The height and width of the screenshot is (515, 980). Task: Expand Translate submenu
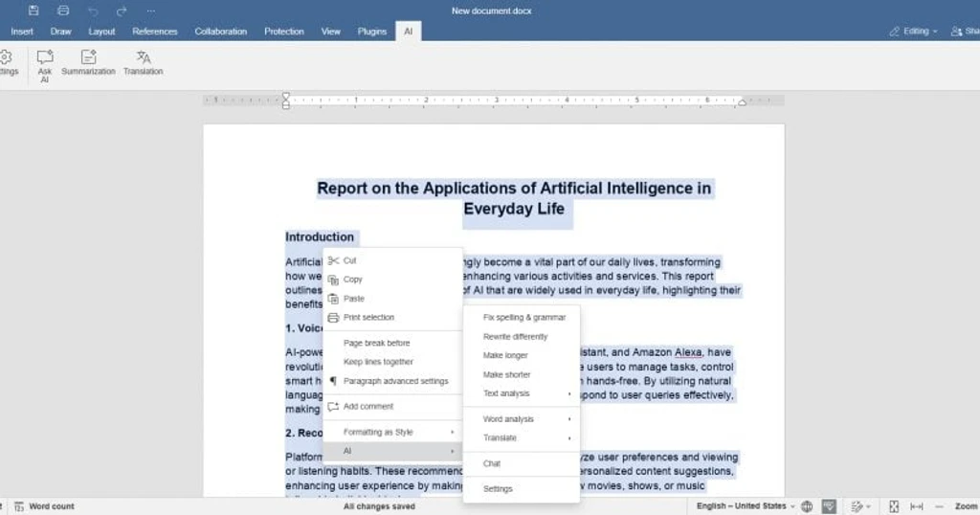tap(522, 438)
